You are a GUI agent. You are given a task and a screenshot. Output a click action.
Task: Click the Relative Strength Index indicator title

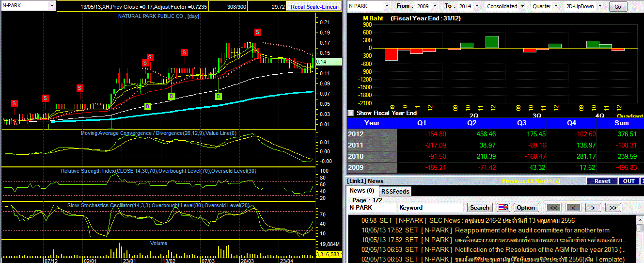(x=159, y=171)
